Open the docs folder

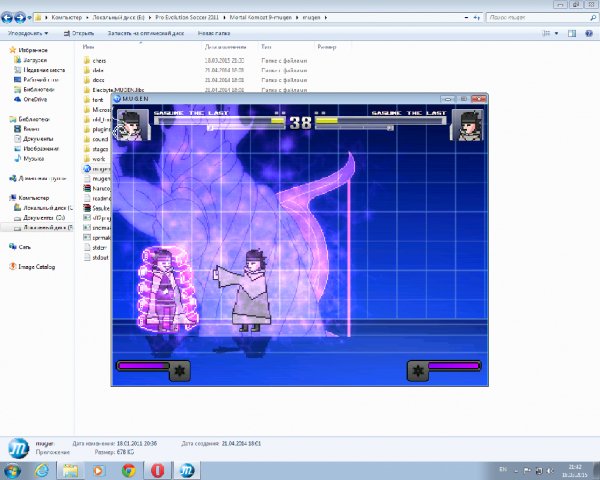(98, 80)
